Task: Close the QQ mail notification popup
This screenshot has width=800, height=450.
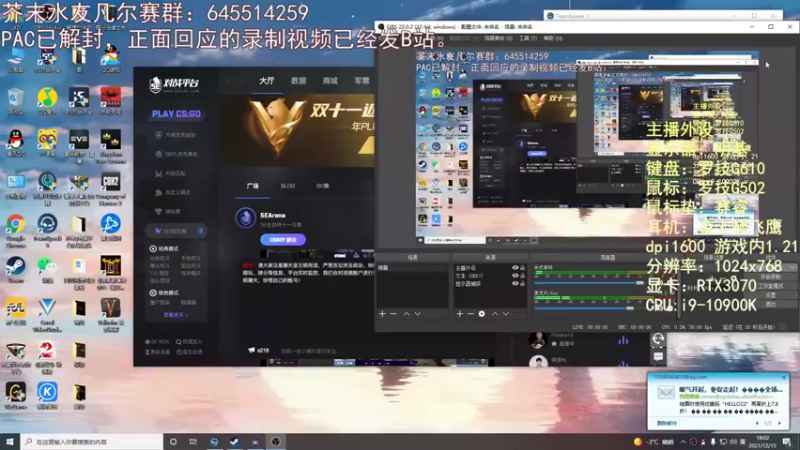Action: click(x=784, y=378)
